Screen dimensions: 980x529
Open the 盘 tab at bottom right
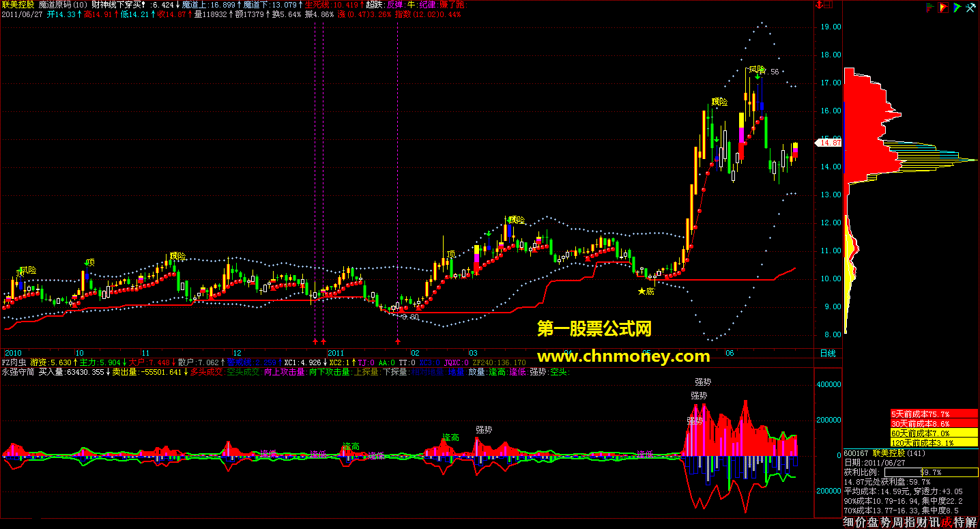click(873, 522)
